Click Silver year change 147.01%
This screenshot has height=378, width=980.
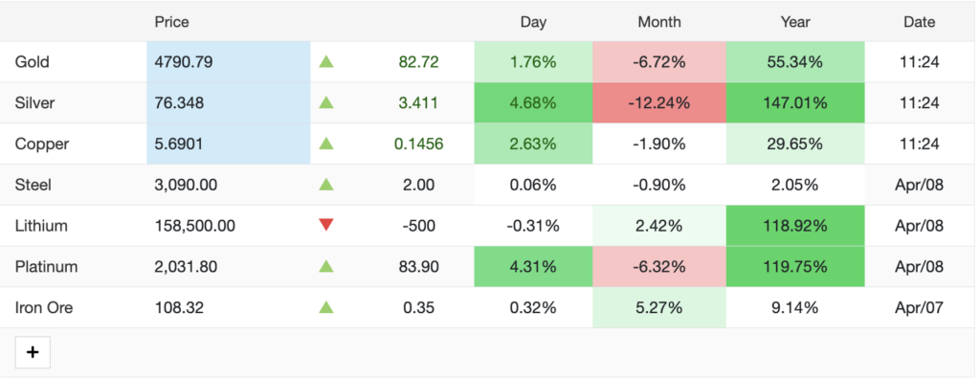click(795, 103)
